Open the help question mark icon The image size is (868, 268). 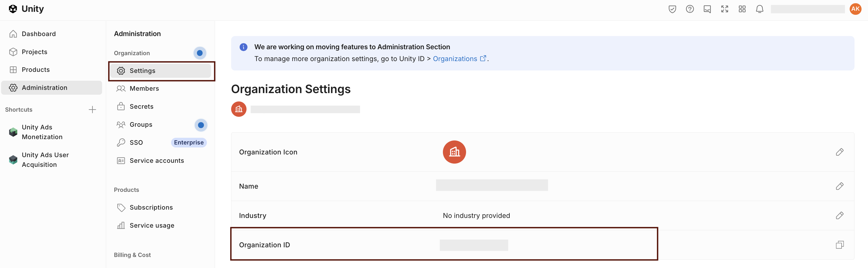[x=689, y=9]
